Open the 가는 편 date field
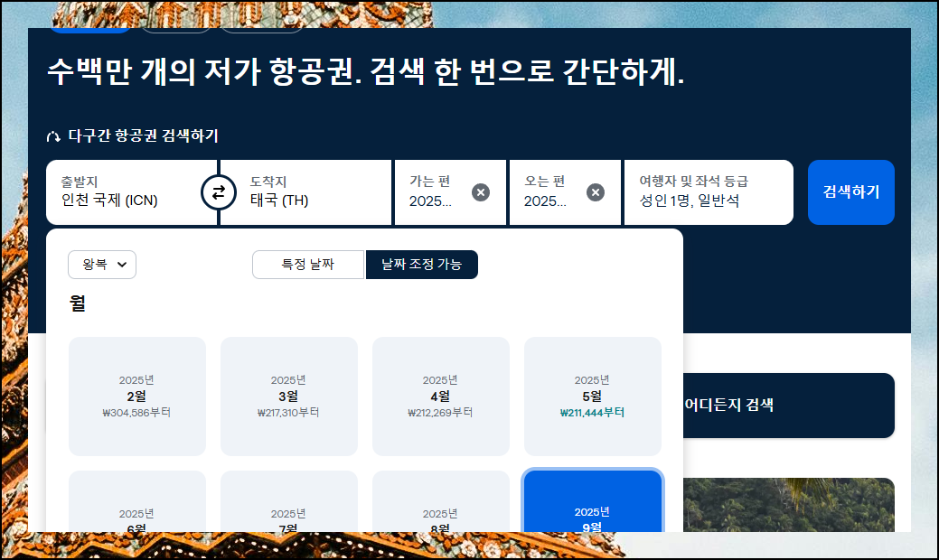The width and height of the screenshot is (939, 560). [450, 192]
